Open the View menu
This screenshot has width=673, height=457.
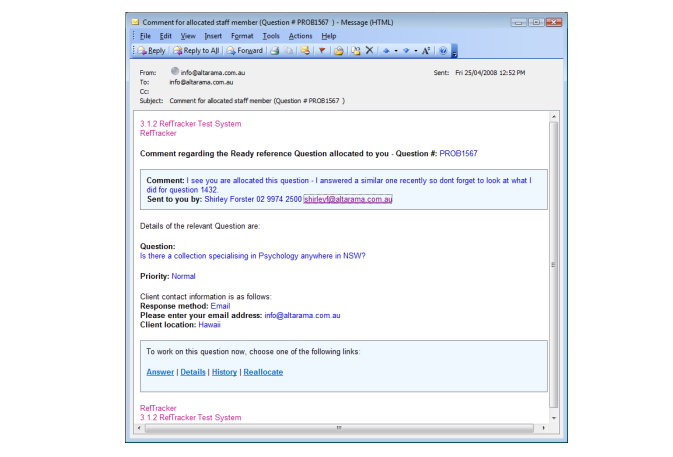[x=188, y=36]
